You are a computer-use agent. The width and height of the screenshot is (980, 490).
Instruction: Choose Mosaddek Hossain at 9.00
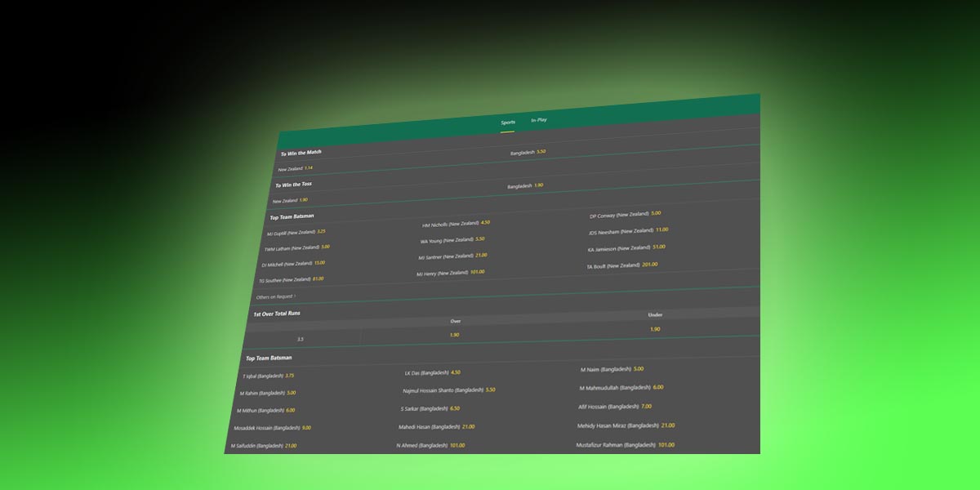(272, 428)
